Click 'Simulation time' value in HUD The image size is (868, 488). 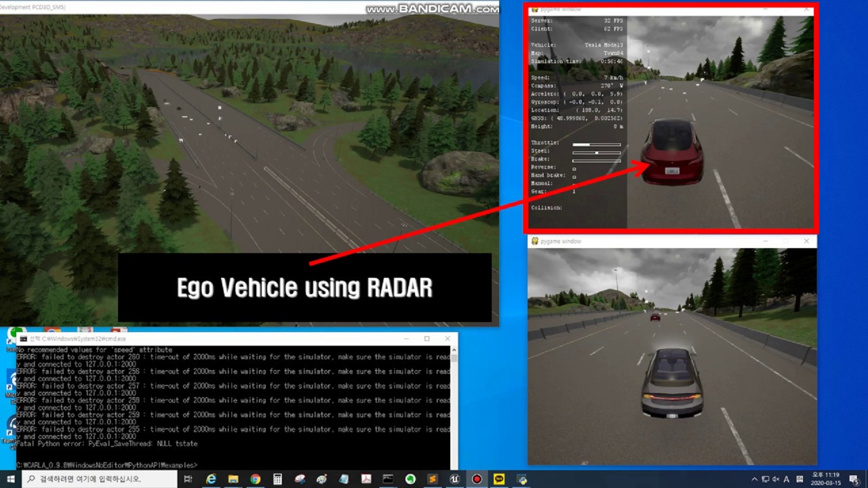[612, 61]
